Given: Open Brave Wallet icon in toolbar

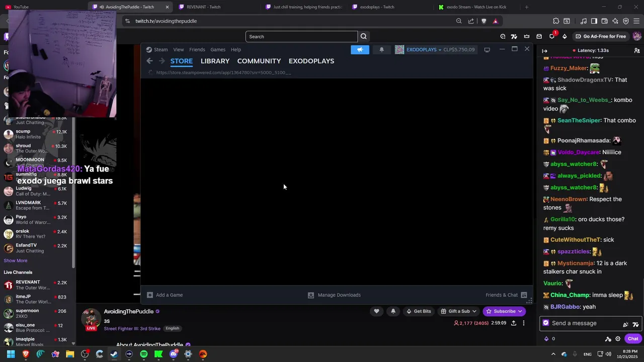Looking at the screenshot, I should [604, 21].
